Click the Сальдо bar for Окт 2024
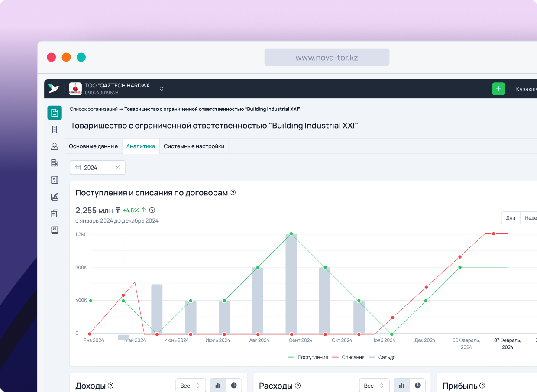537x392 pixels. (325, 301)
